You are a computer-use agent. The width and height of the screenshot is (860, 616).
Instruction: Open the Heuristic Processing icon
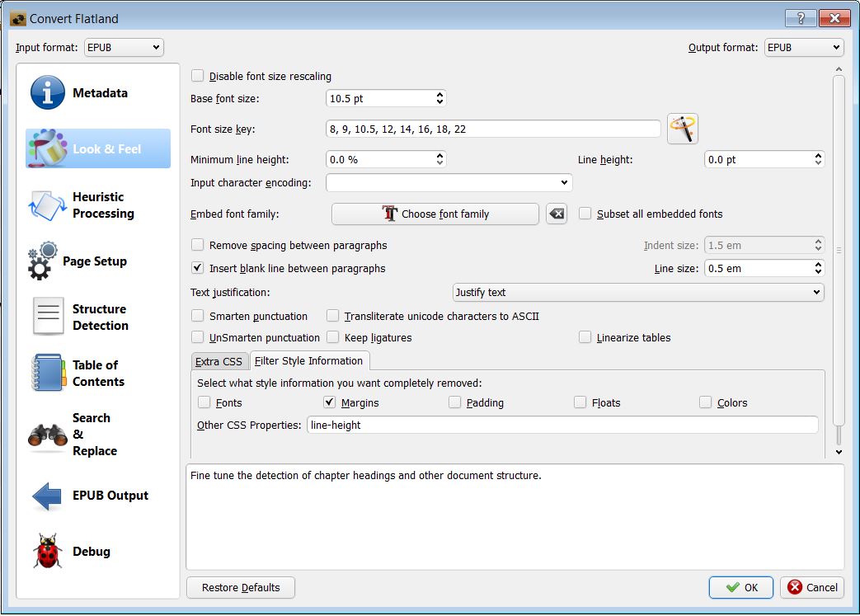(47, 205)
